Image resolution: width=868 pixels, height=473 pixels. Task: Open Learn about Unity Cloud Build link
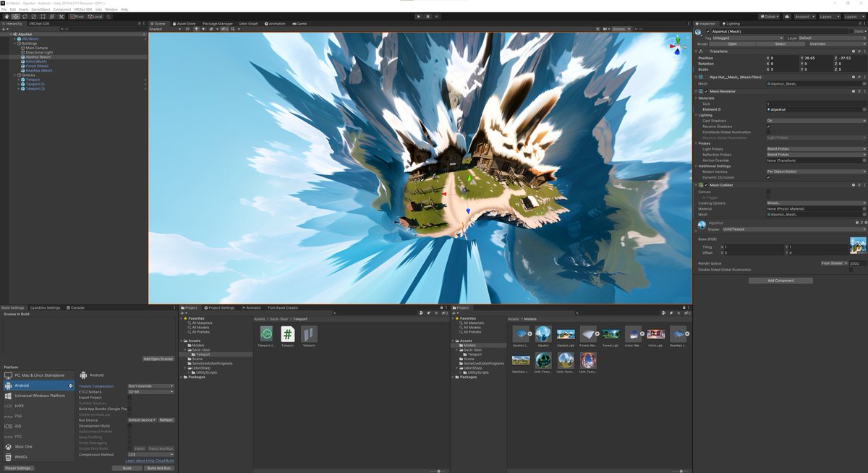click(149, 461)
